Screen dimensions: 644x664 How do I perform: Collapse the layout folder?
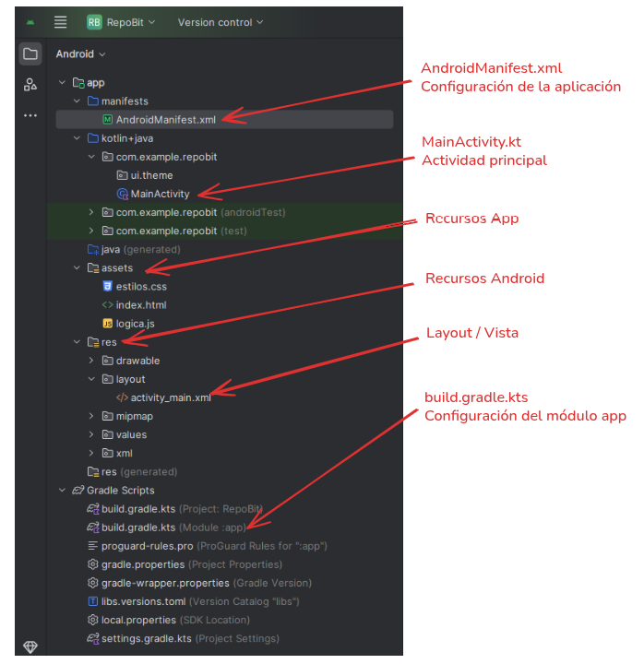coord(91,379)
